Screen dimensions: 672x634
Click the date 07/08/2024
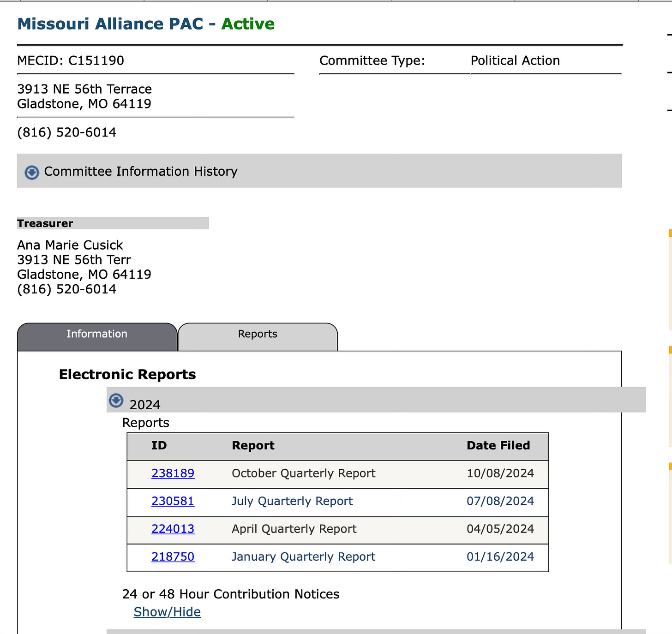coord(500,501)
